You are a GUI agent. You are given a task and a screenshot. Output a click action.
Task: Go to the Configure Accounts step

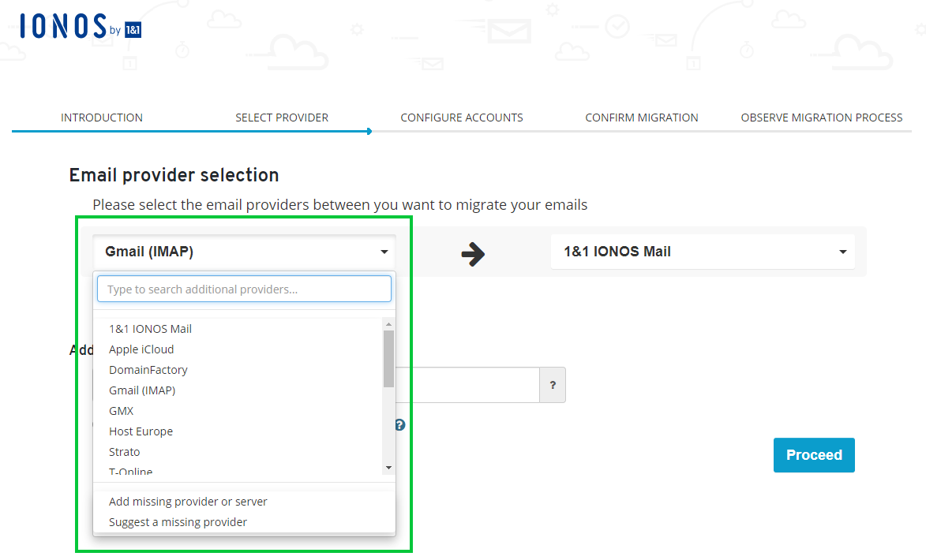point(462,118)
